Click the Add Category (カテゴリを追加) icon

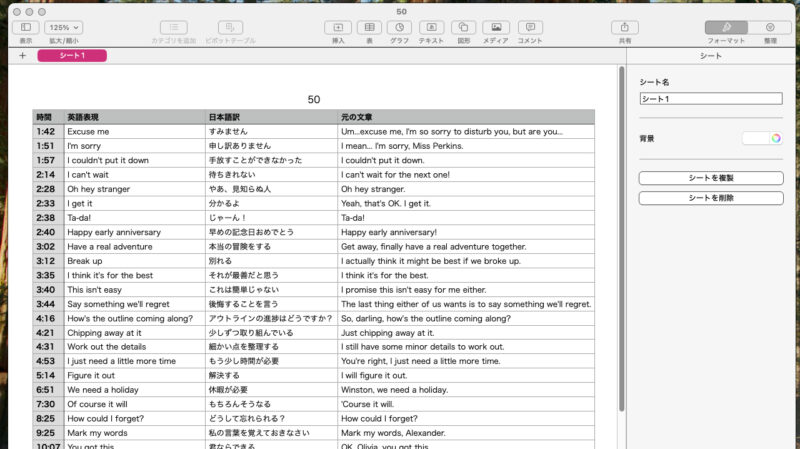point(173,27)
